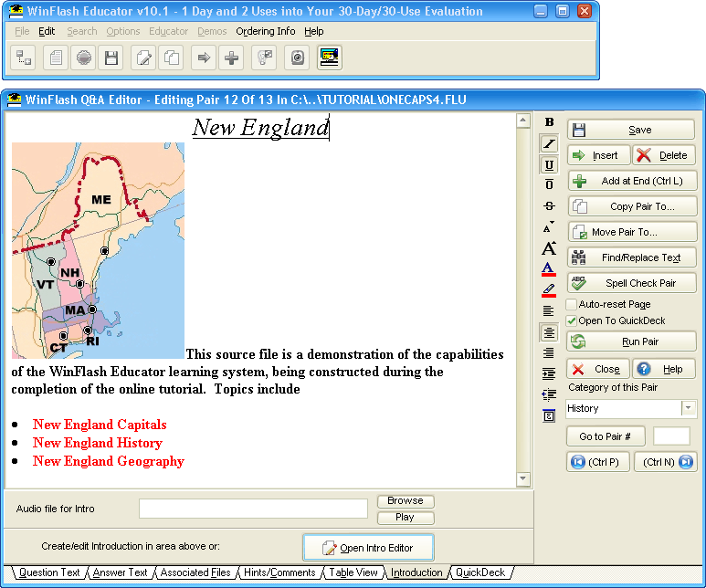This screenshot has width=706, height=588.
Task: Align text left
Action: [549, 311]
